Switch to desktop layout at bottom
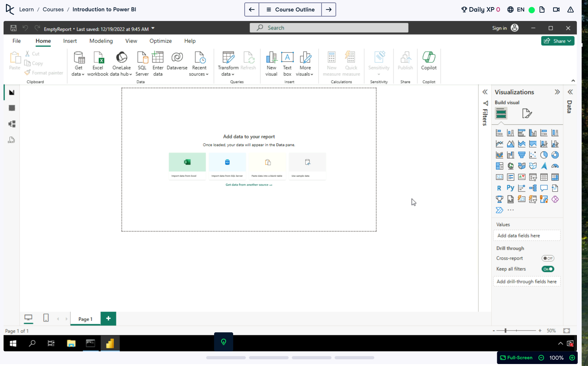588x366 pixels. (x=28, y=318)
